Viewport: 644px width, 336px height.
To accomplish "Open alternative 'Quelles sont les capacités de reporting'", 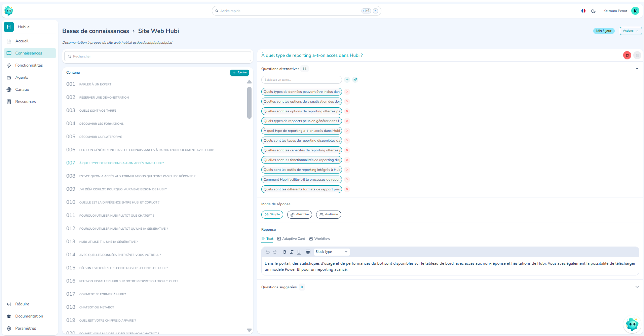I will [302, 150].
